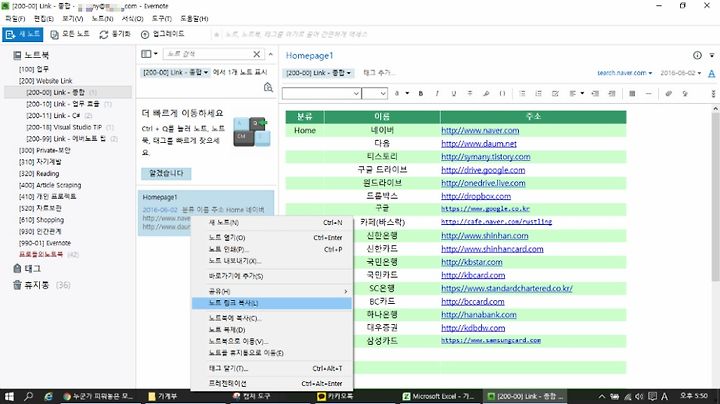Open the http://kbstar.com link
The height and width of the screenshot is (404, 720).
click(x=472, y=262)
